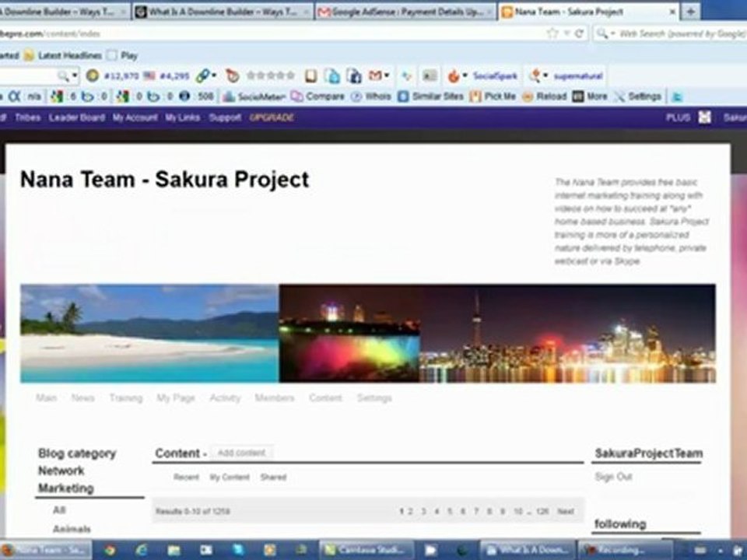The width and height of the screenshot is (747, 560).
Task: Open Tribes in the purple navigation bar
Action: tap(28, 117)
